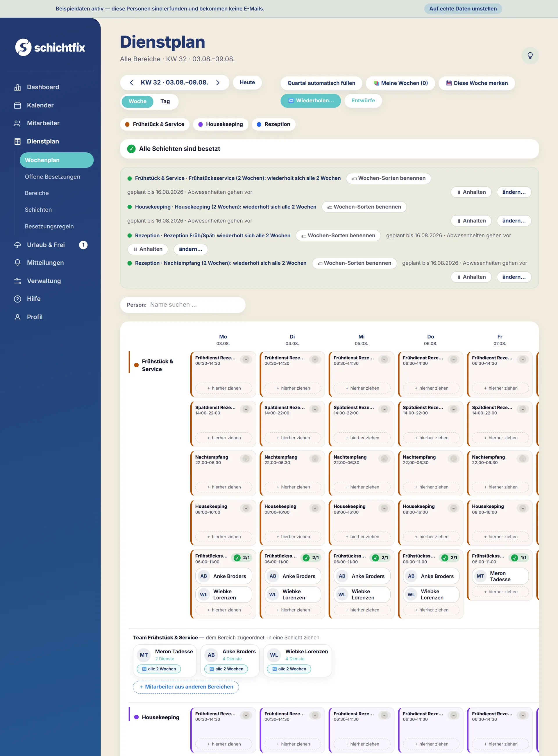Screen dimensions: 558x756
Task: Click minus badge on Wednesday Spätdienst shift
Action: [384, 409]
